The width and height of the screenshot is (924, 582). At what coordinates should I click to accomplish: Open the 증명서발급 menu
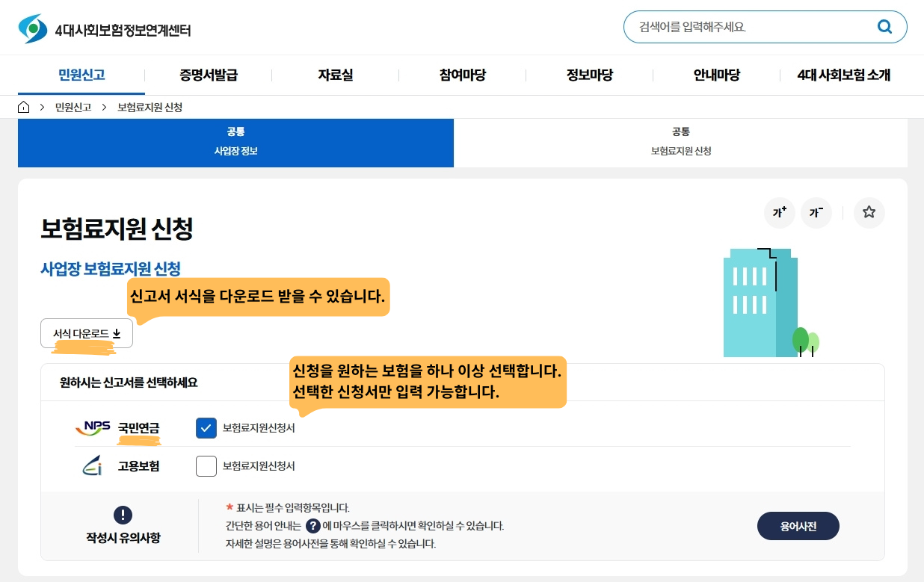209,75
